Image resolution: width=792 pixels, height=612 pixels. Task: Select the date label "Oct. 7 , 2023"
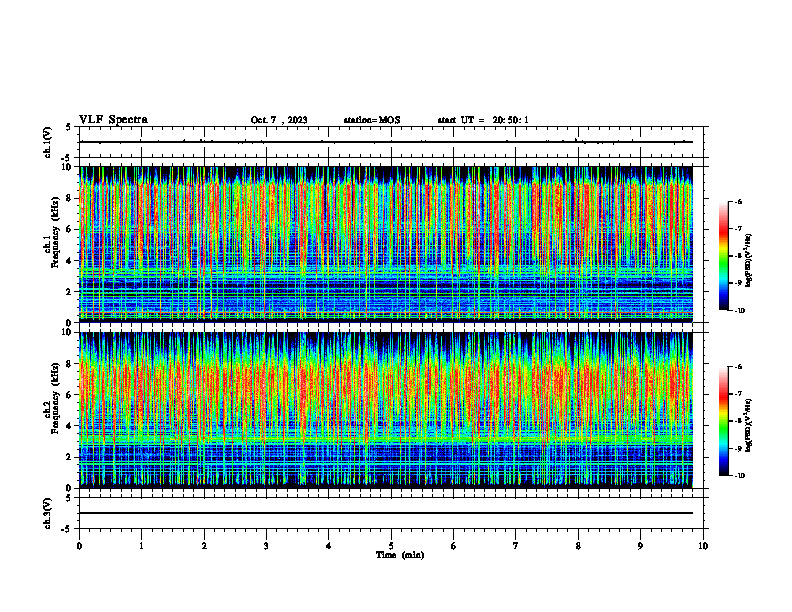click(279, 120)
